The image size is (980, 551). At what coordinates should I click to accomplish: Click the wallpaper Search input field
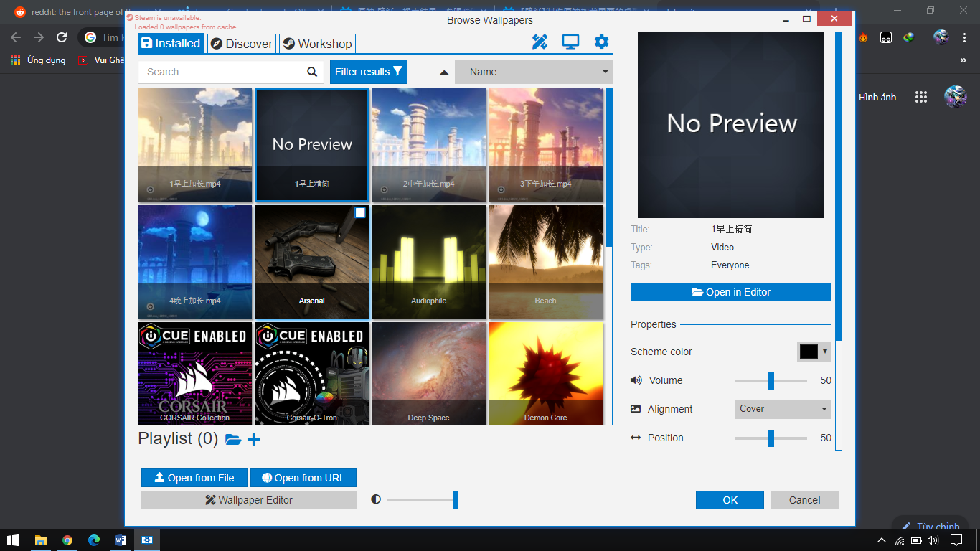[x=222, y=72]
